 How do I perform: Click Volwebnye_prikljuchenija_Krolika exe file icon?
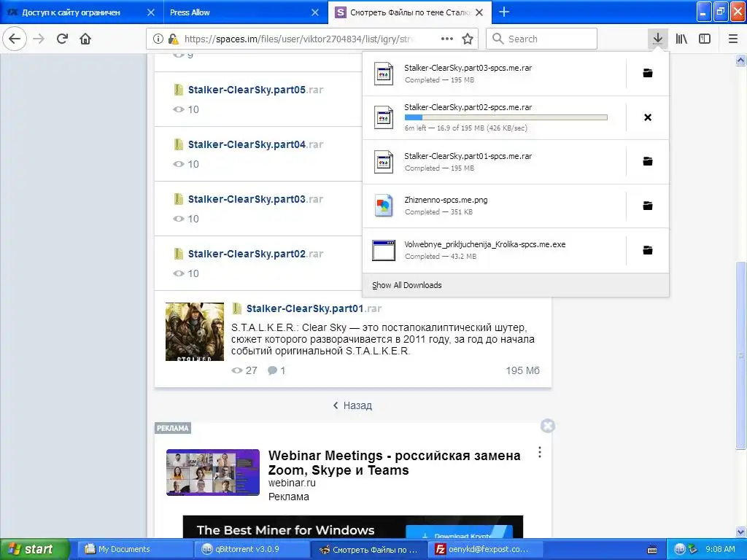(x=384, y=251)
